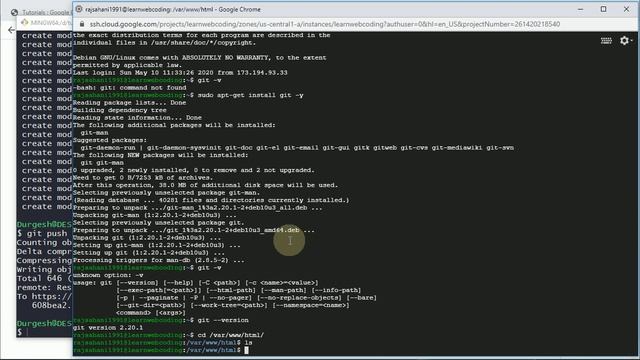Select "sudo apt-get install git -y" command

tap(250, 95)
